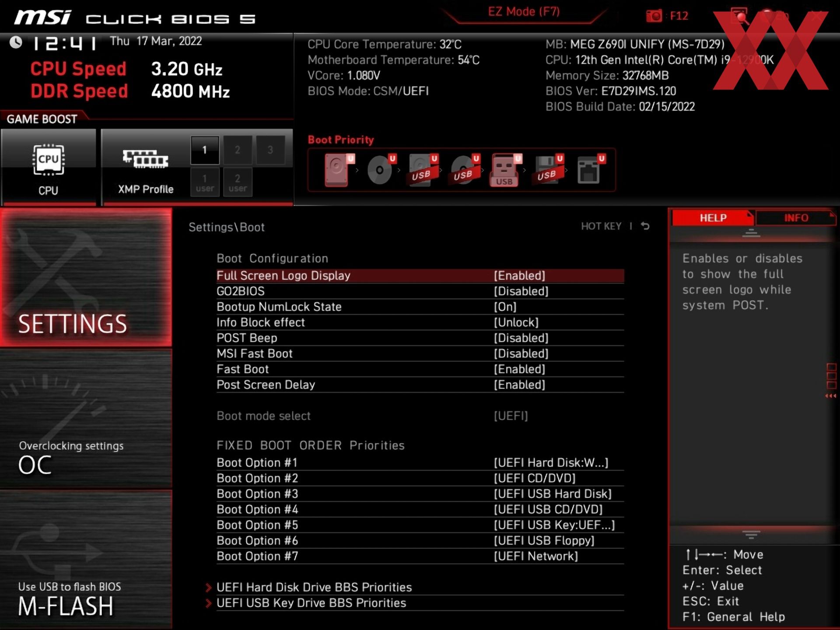
Task: Enable XMP profile 1
Action: (x=205, y=150)
